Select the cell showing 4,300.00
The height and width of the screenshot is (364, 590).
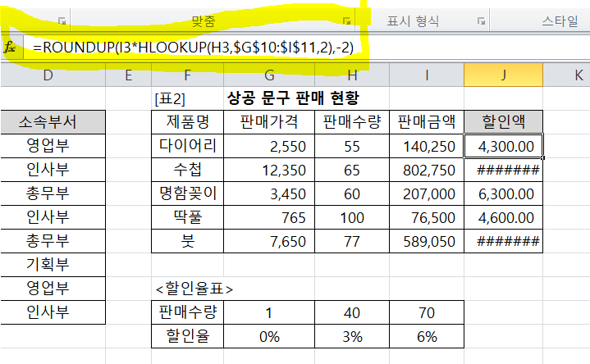pos(502,147)
